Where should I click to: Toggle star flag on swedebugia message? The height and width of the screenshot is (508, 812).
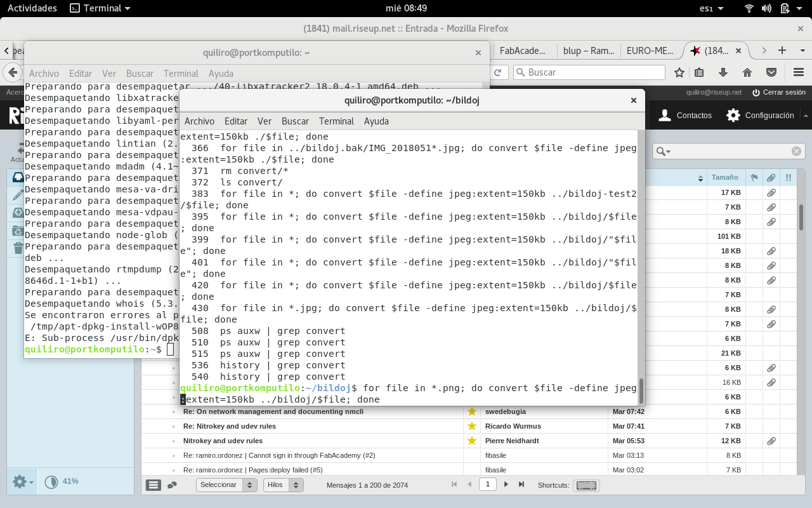click(471, 411)
